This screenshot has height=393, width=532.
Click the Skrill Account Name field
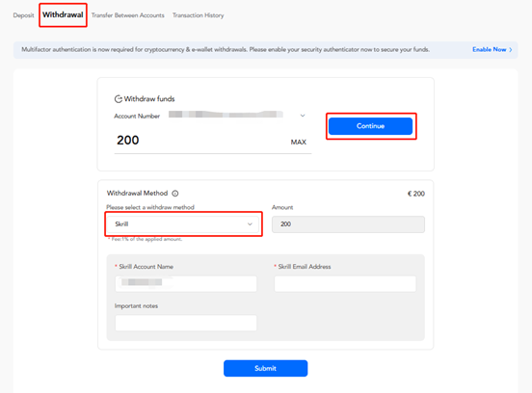click(x=186, y=283)
